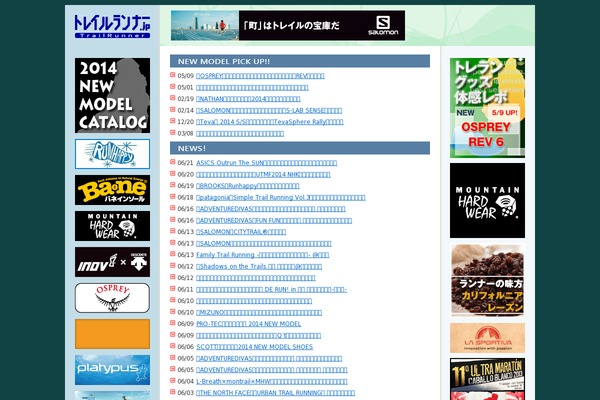Viewport: 600px width, 400px height.
Task: Open the 06/09 news link below PRO-TEC entry
Action: [x=258, y=335]
